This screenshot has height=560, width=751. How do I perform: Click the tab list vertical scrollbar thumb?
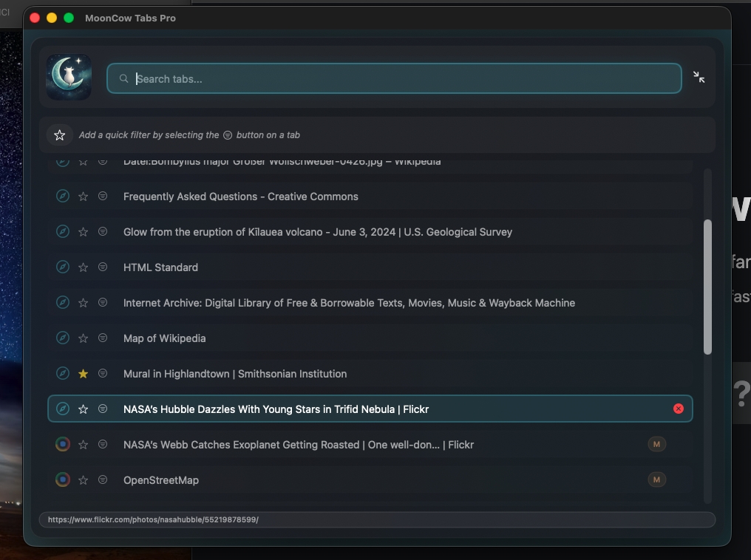[707, 287]
